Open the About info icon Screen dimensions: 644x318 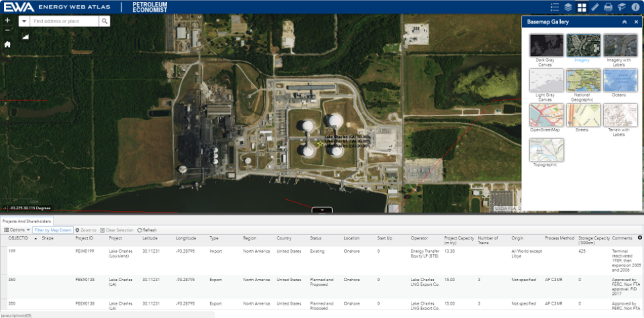point(635,7)
